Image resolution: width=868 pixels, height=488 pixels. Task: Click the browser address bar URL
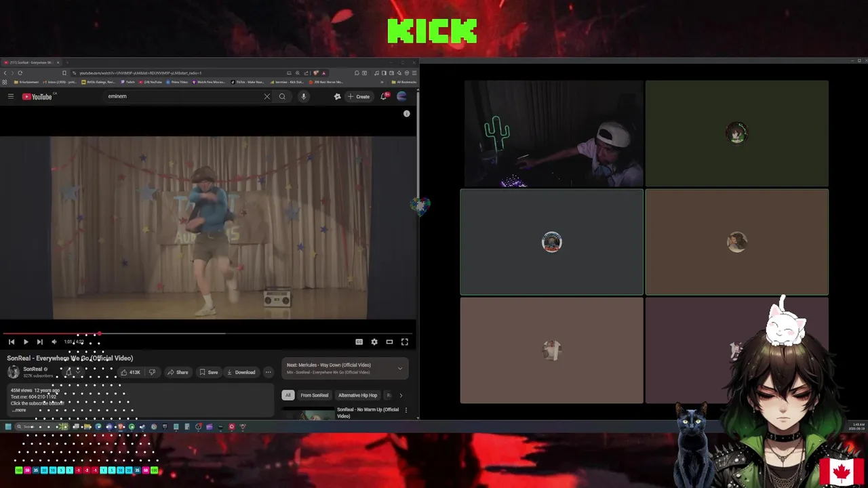point(140,73)
